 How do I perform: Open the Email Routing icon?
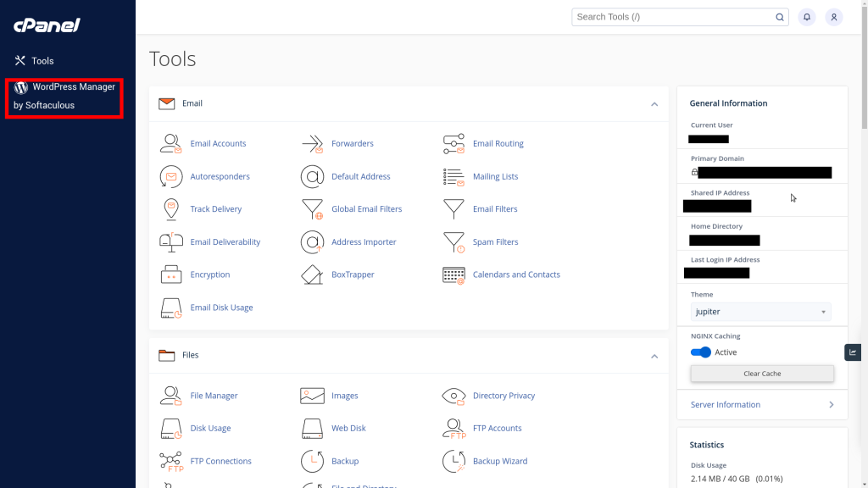[x=453, y=143]
